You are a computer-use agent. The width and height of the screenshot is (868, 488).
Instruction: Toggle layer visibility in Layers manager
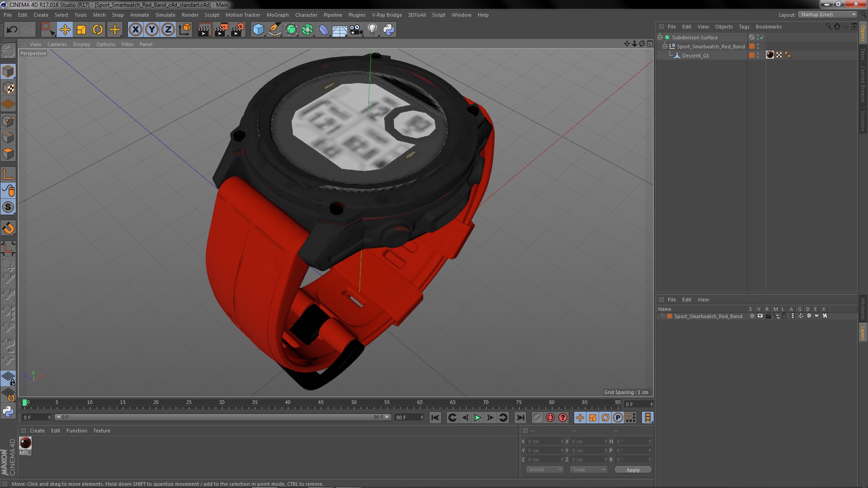[760, 316]
